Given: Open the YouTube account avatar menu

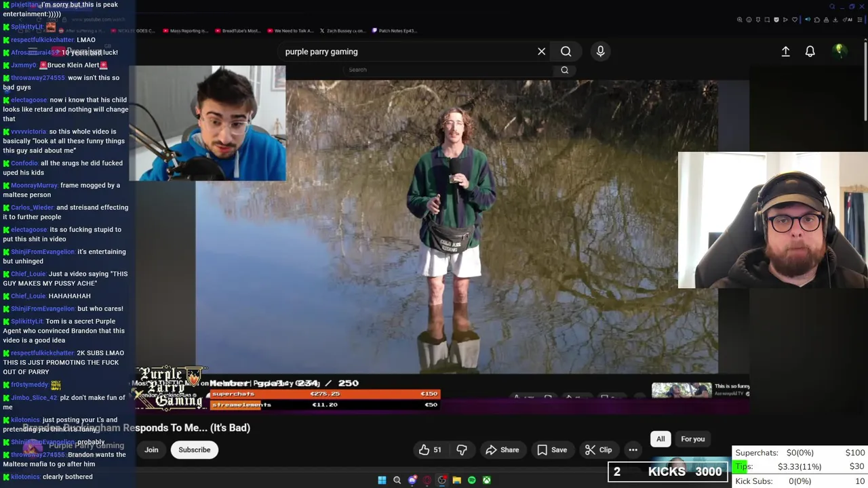Looking at the screenshot, I should pos(839,52).
